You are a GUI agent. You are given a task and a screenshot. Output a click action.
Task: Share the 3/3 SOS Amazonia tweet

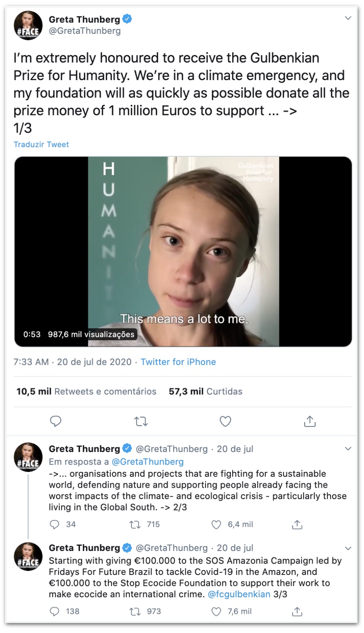pos(297,611)
